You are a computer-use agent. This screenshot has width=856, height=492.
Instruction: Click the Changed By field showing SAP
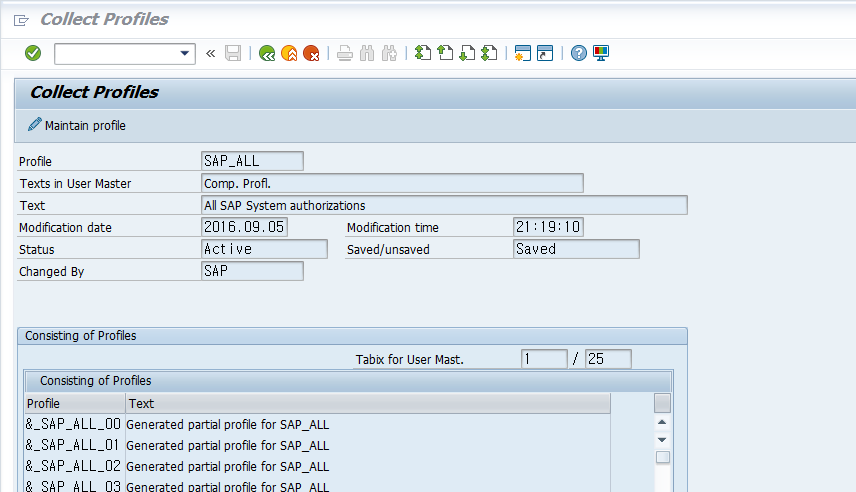point(252,271)
